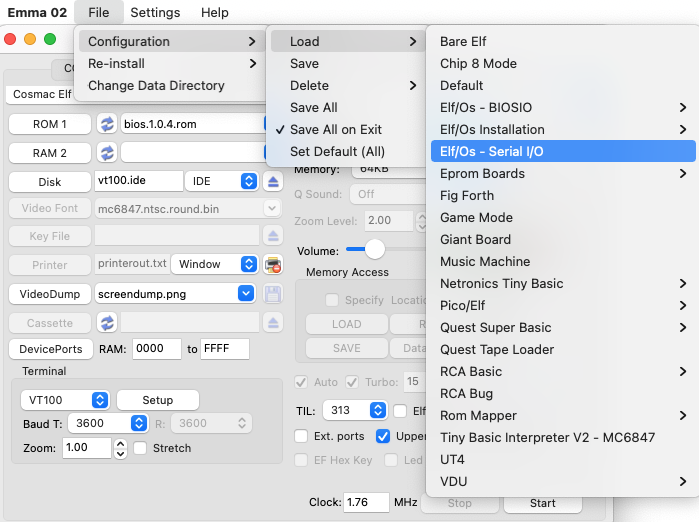Open the File menu
Screen dimensions: 699x522
99,12
